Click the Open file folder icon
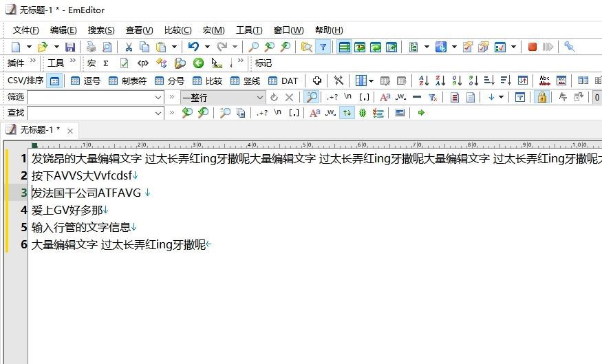The width and height of the screenshot is (602, 364). [43, 47]
